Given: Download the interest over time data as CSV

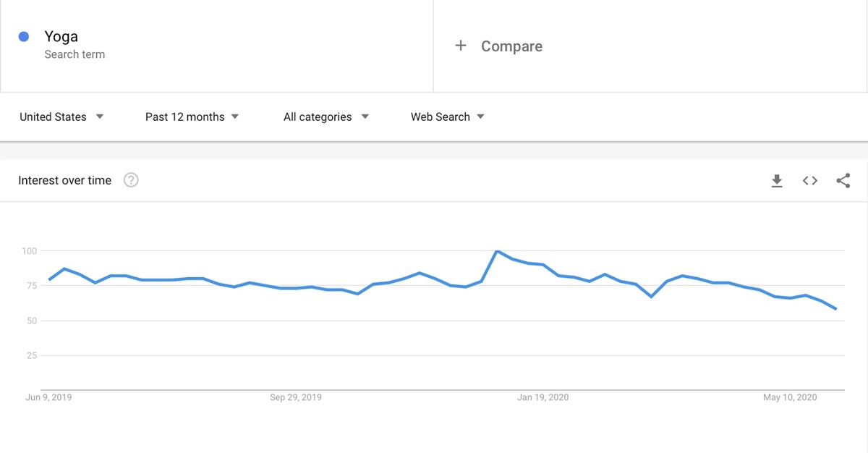Looking at the screenshot, I should [777, 180].
